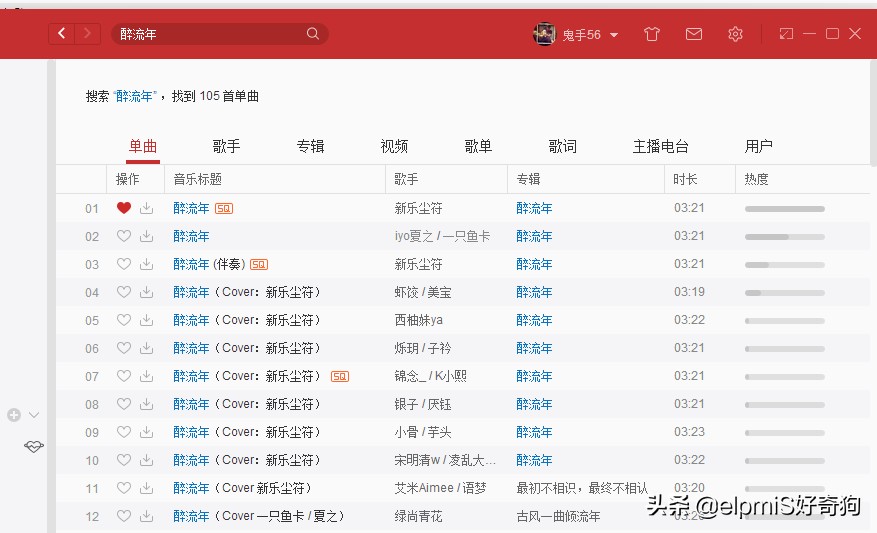Viewport: 877px width, 533px height.
Task: Select the 单曲 tab
Action: click(x=143, y=147)
